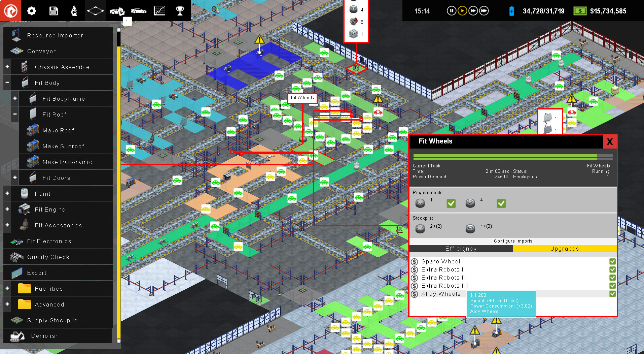The height and width of the screenshot is (354, 644).
Task: Expand the Fit Doors category
Action: 14,178
